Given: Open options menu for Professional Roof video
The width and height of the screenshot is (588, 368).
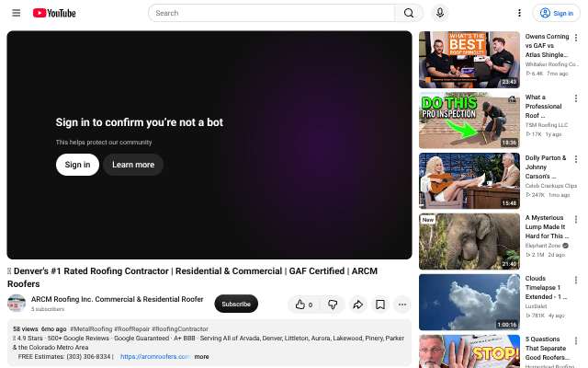Looking at the screenshot, I should tap(576, 98).
